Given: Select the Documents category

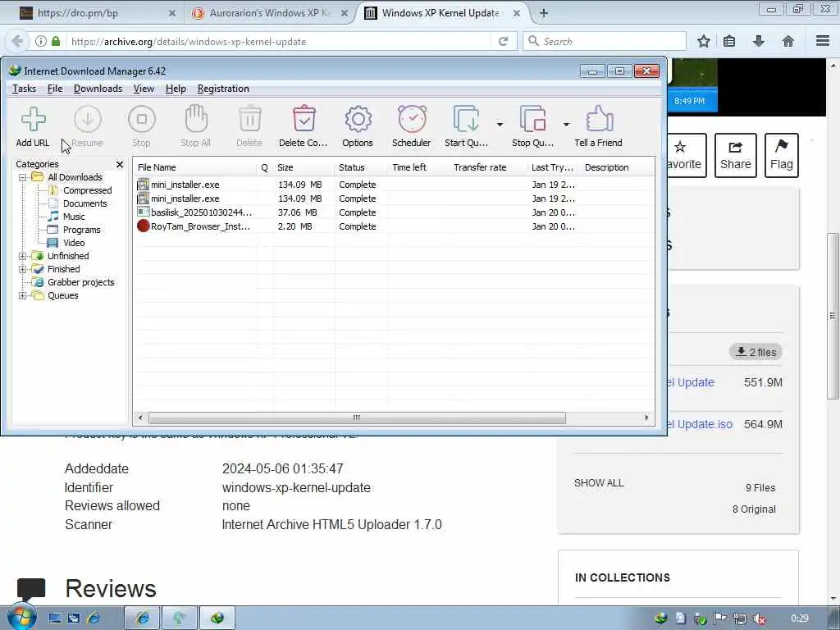Looking at the screenshot, I should pos(84,203).
